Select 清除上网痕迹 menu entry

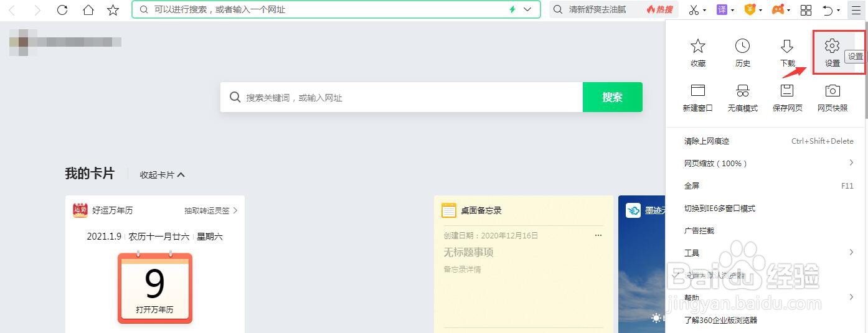(767, 141)
